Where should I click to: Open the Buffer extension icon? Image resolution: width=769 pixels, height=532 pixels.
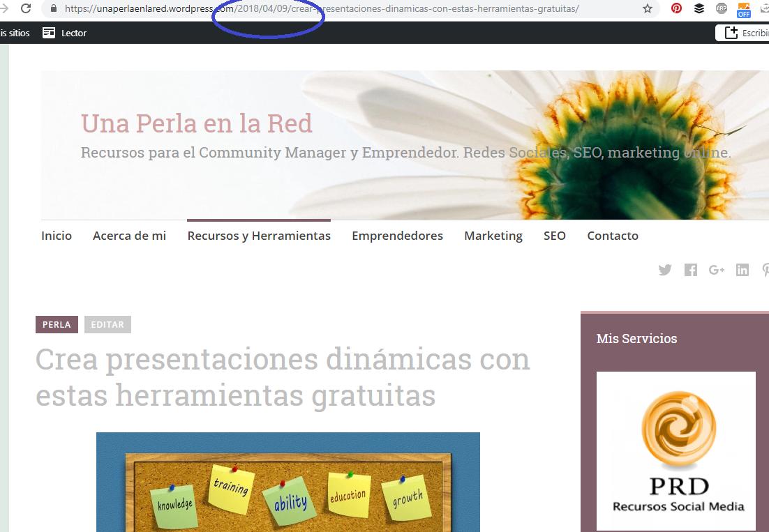pyautogui.click(x=699, y=8)
